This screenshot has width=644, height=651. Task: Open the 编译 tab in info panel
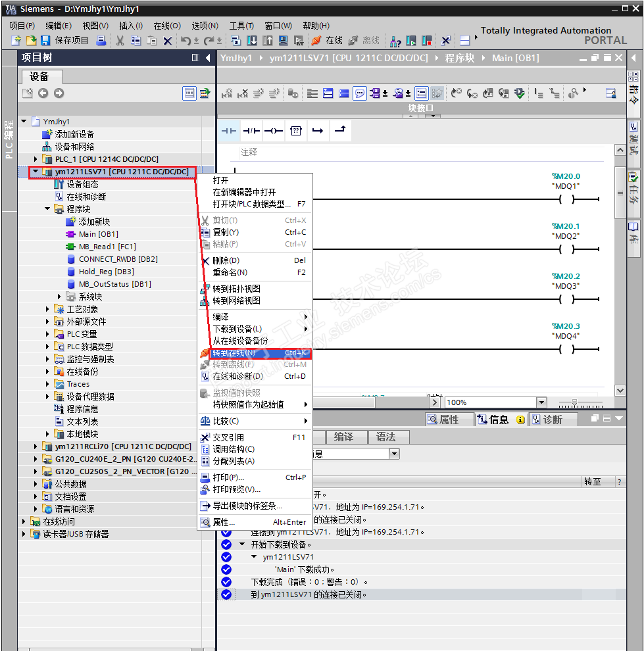click(x=343, y=437)
